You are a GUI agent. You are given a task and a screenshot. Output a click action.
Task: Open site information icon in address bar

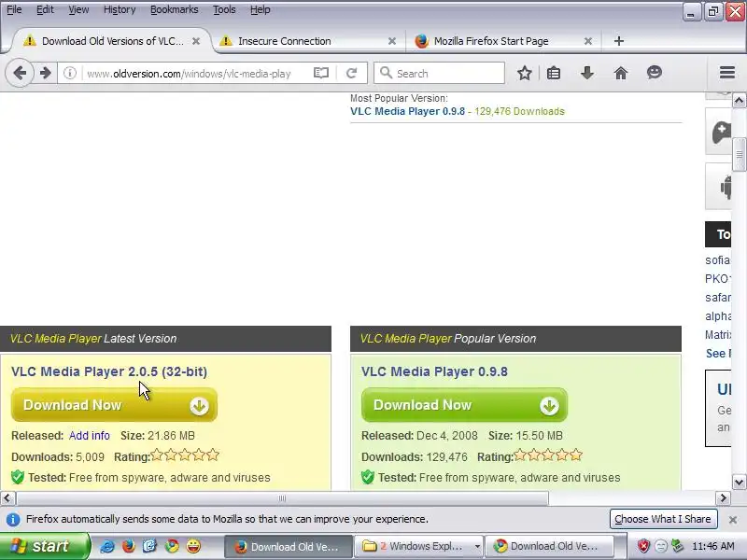pyautogui.click(x=69, y=74)
